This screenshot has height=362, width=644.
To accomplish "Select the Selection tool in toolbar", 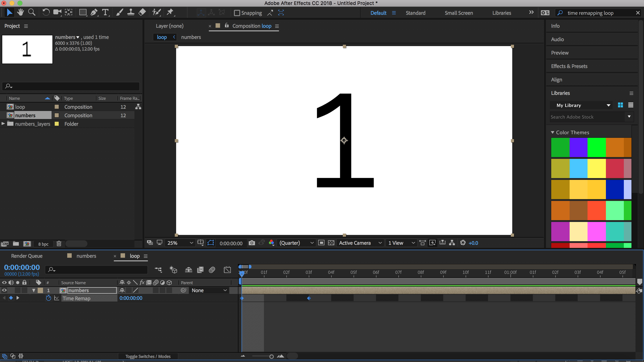I will [9, 12].
